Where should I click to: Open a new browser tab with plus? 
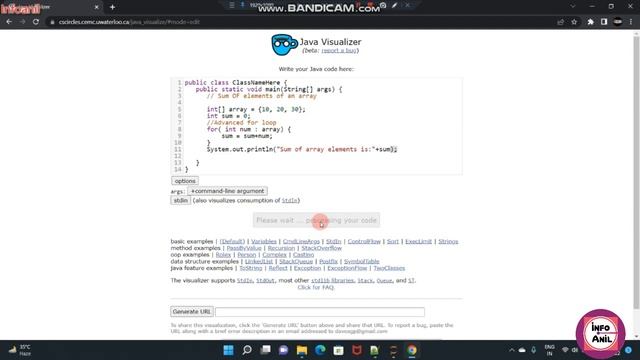pyautogui.click(x=112, y=7)
